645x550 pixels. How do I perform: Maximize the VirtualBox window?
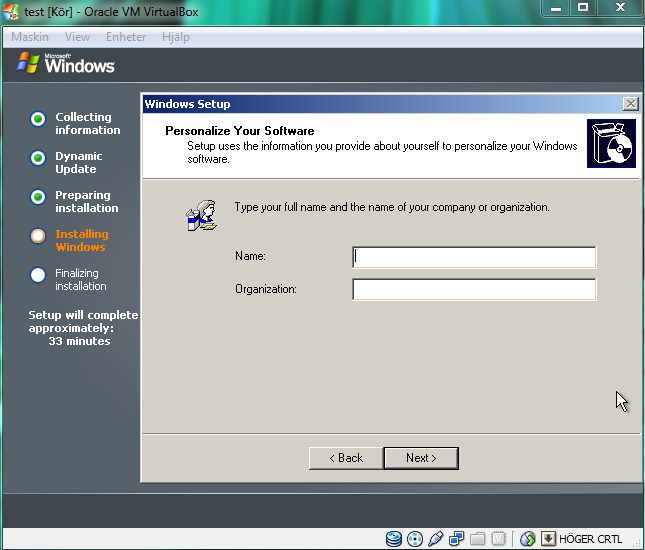583,8
